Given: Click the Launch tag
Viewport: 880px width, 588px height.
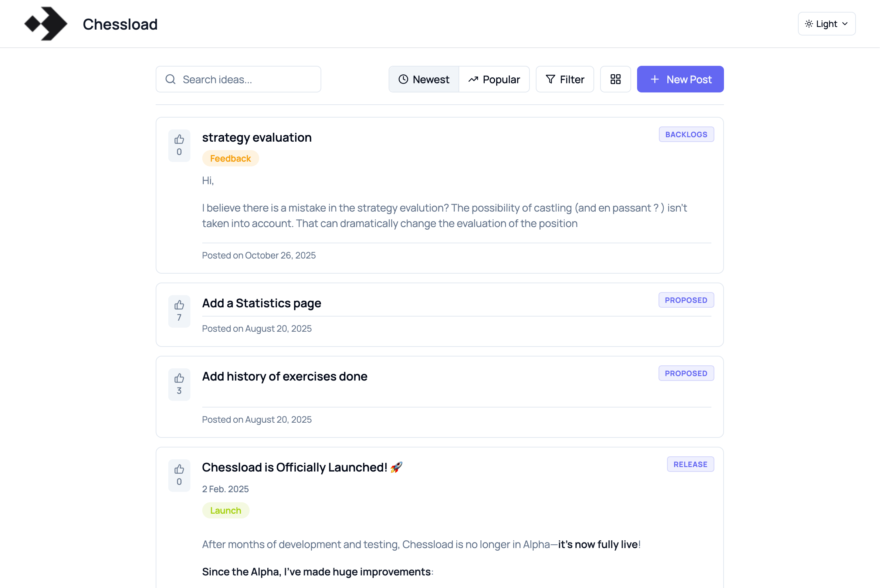Looking at the screenshot, I should click(225, 510).
